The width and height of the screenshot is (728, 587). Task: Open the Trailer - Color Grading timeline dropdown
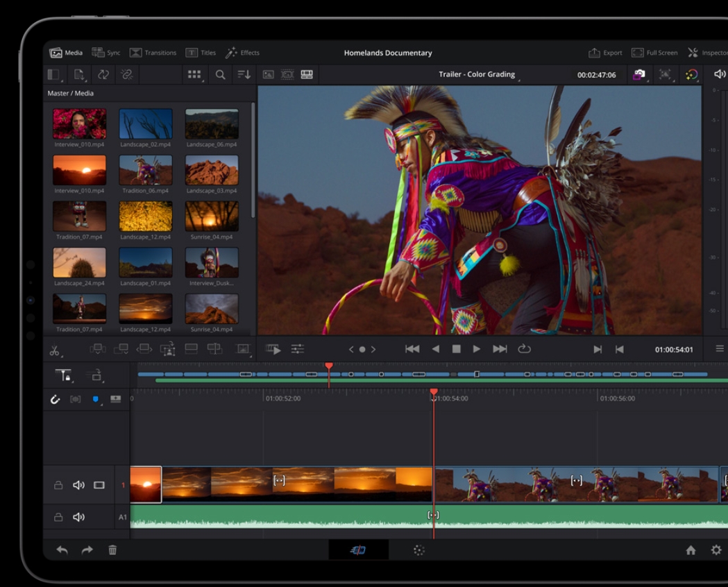click(479, 75)
